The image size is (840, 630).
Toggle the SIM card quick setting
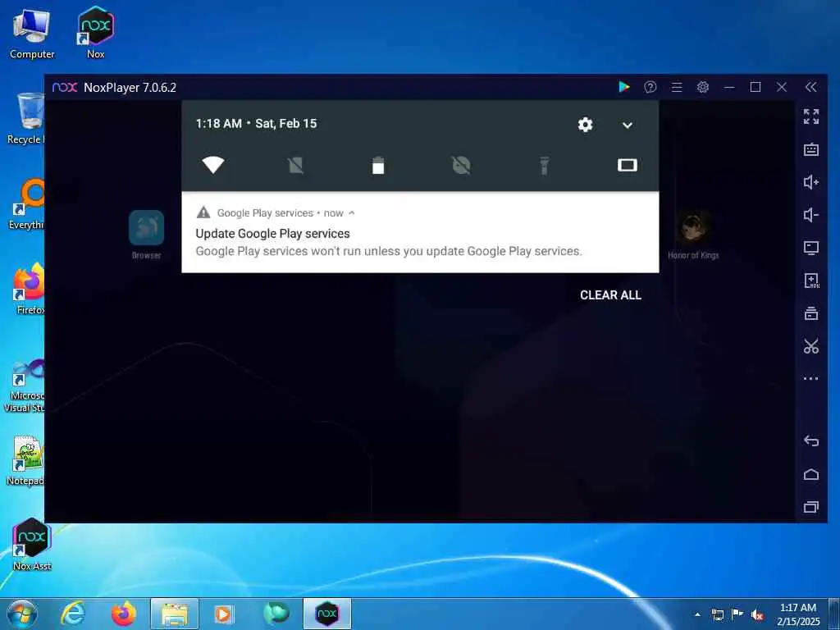295,166
